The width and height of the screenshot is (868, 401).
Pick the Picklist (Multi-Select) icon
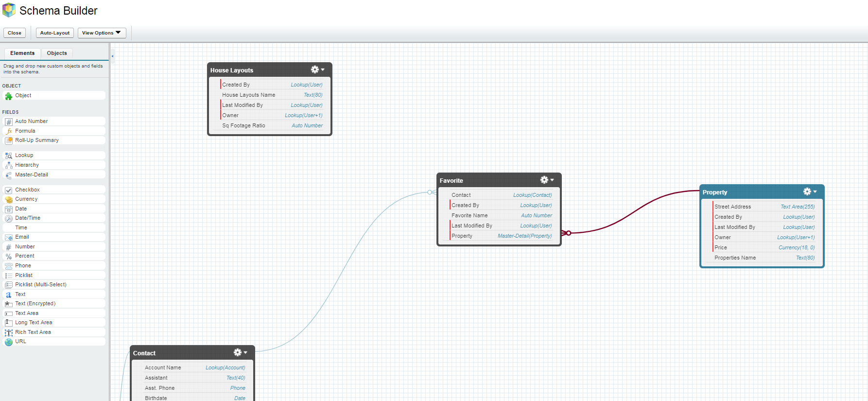8,285
